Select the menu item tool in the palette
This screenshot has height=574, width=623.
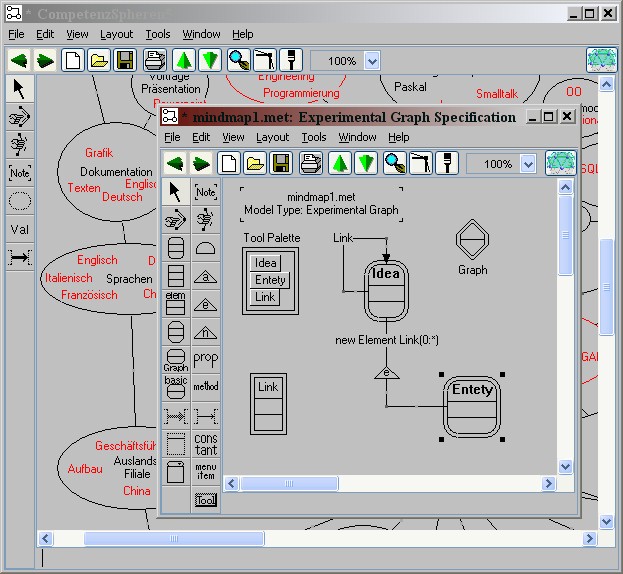click(x=206, y=472)
